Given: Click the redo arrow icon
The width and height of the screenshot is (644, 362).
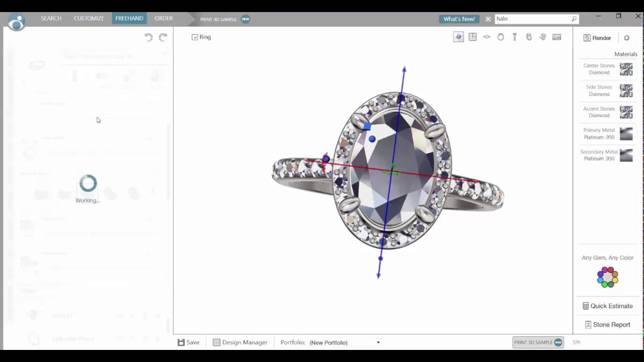Looking at the screenshot, I should [163, 37].
